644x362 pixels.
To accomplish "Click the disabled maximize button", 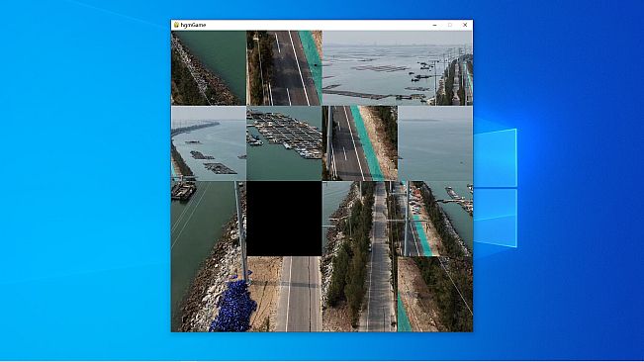I will pyautogui.click(x=450, y=25).
